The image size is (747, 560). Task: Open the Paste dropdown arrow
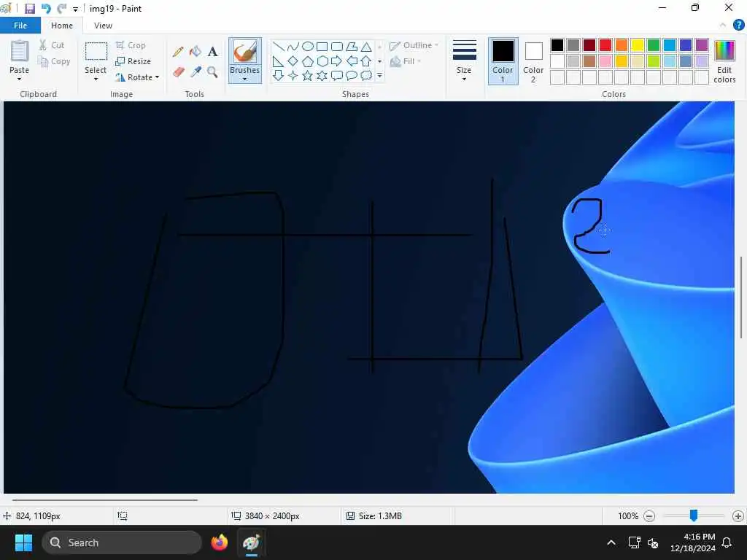click(x=19, y=79)
